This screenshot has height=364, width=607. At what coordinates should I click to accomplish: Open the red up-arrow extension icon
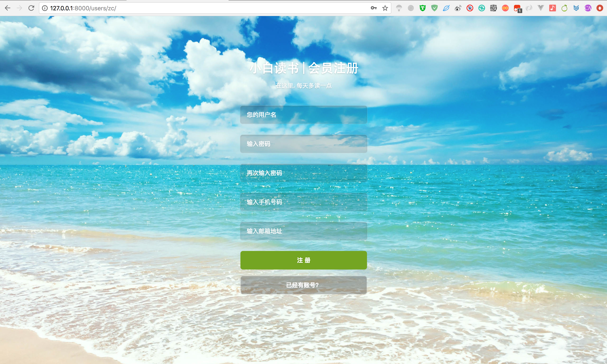click(600, 8)
